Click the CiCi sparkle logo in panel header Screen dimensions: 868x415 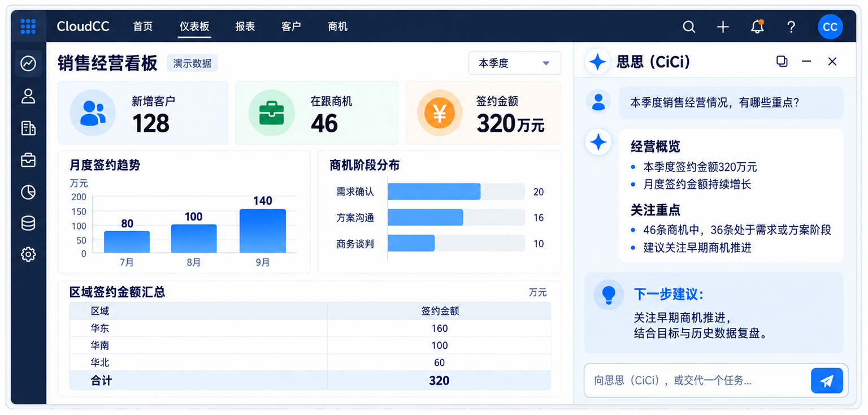(597, 62)
